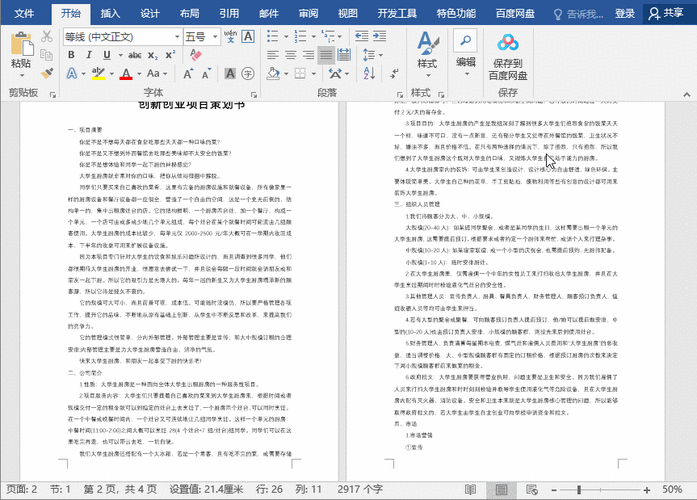The image size is (697, 500).
Task: Click the Cut scissors icon
Action: coord(48,37)
